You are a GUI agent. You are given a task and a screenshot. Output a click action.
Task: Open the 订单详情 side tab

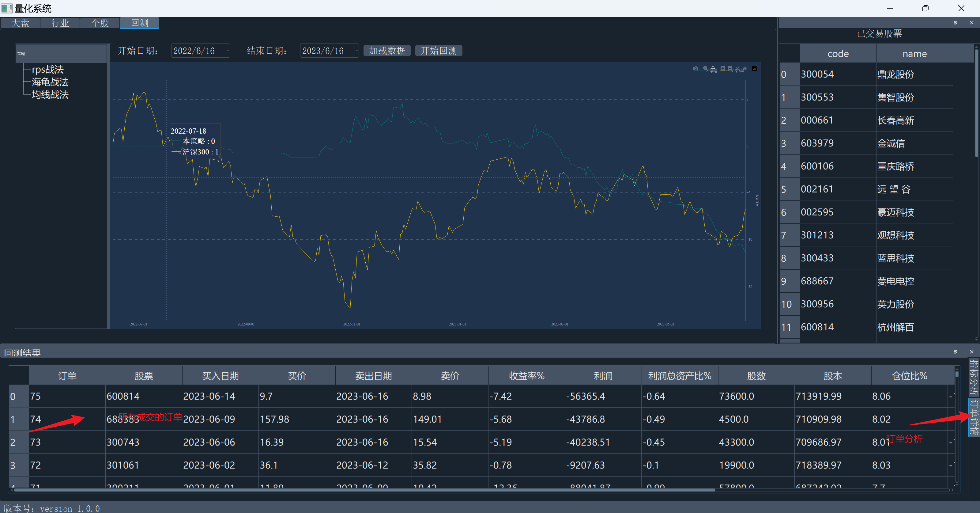974,417
